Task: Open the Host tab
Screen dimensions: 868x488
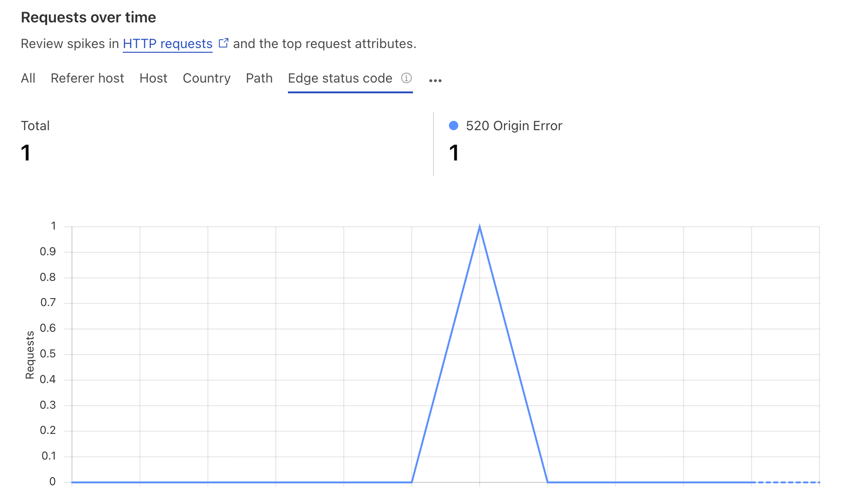Action: pos(153,78)
